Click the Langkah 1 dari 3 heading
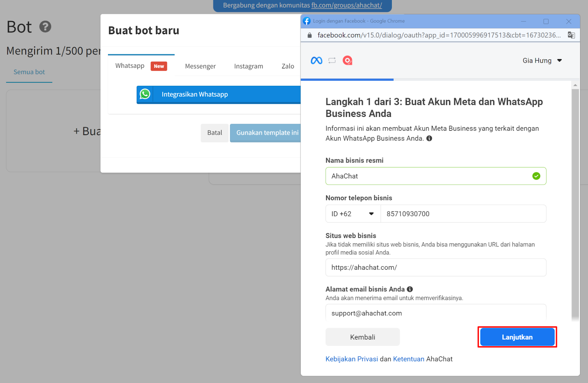 click(x=434, y=107)
